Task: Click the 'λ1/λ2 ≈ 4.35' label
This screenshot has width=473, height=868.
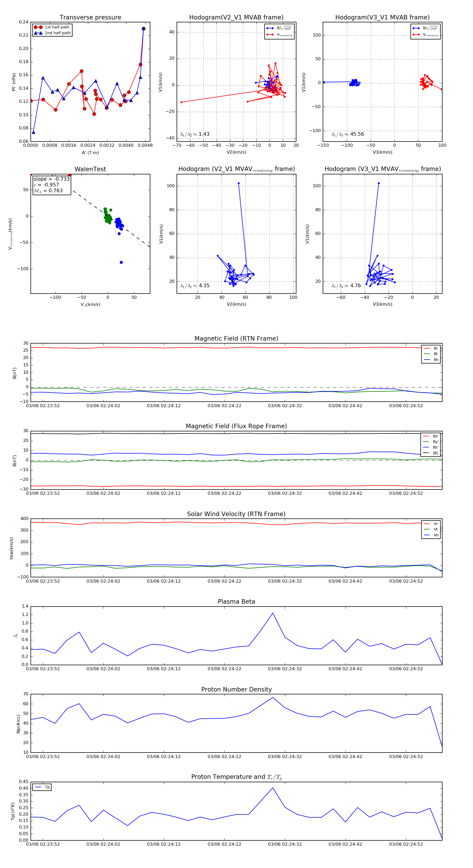Action: (x=194, y=286)
